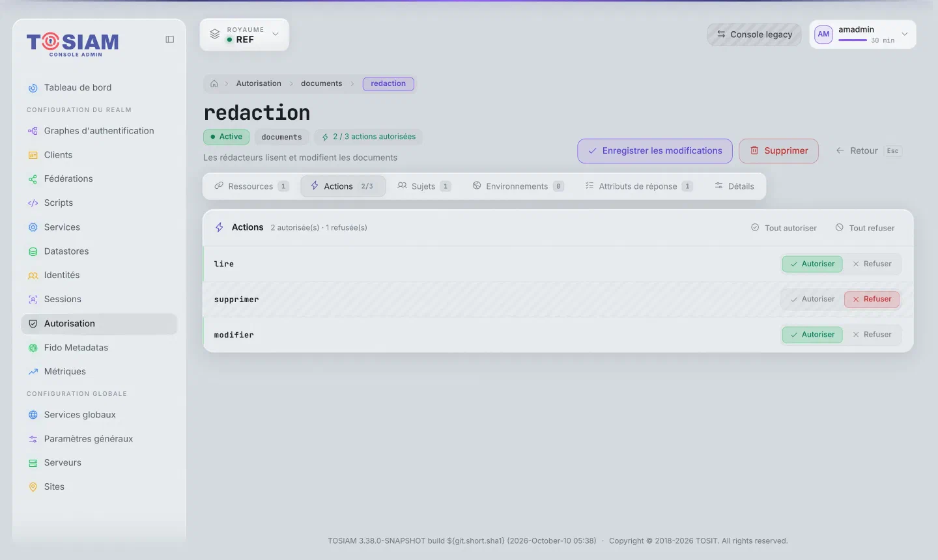Image resolution: width=938 pixels, height=560 pixels.
Task: Click the redaction page title
Action: click(x=257, y=113)
